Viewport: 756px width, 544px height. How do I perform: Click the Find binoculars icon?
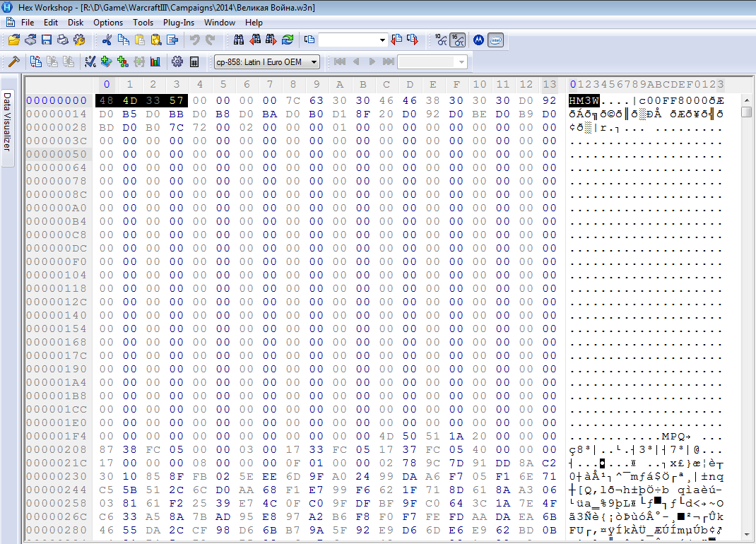[239, 40]
